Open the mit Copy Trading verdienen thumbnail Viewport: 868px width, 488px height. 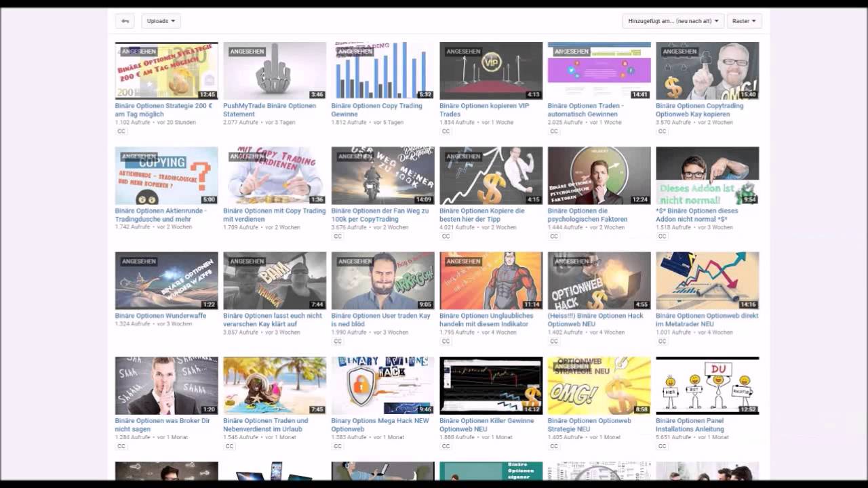click(x=275, y=176)
